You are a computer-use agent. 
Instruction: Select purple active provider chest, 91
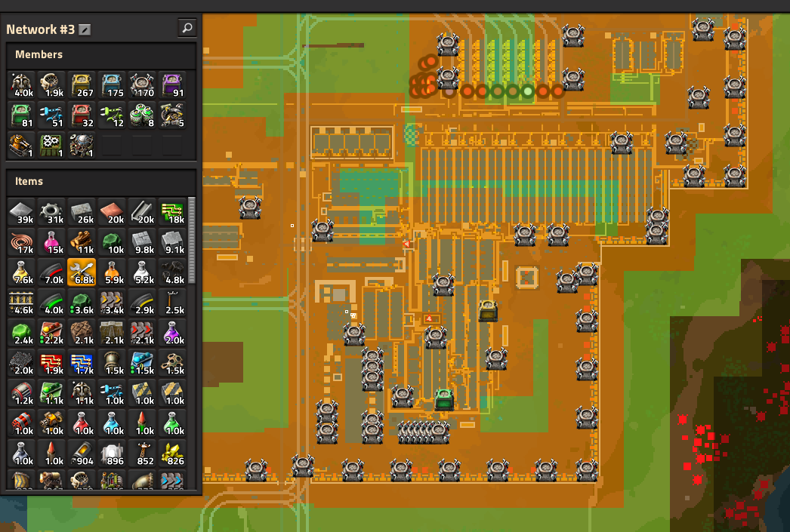172,85
